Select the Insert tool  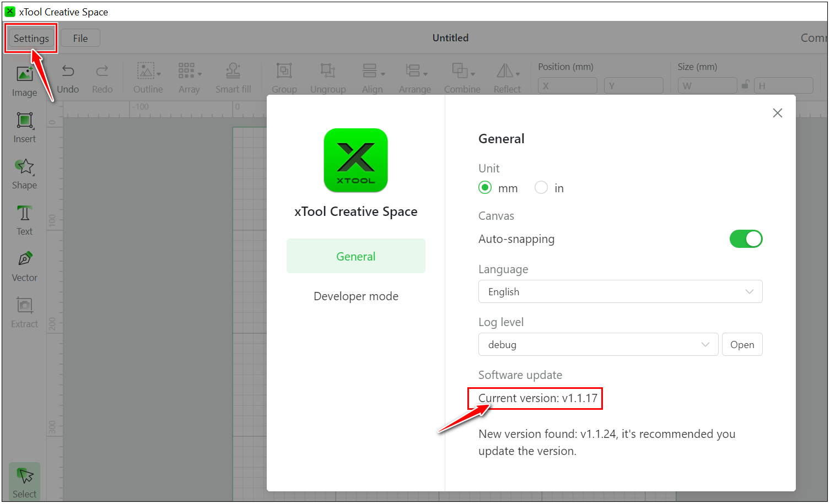(x=24, y=128)
